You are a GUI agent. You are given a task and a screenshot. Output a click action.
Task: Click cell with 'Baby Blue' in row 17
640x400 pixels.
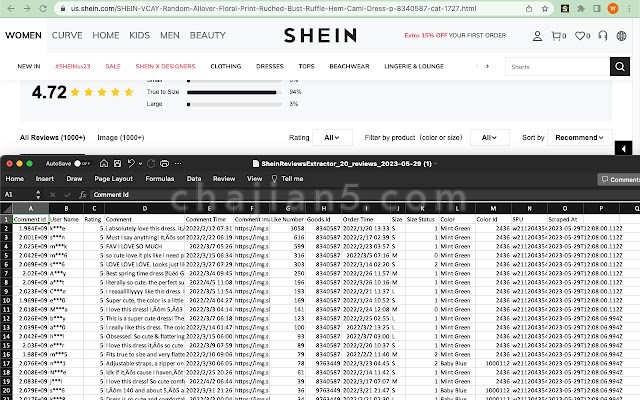click(x=457, y=363)
